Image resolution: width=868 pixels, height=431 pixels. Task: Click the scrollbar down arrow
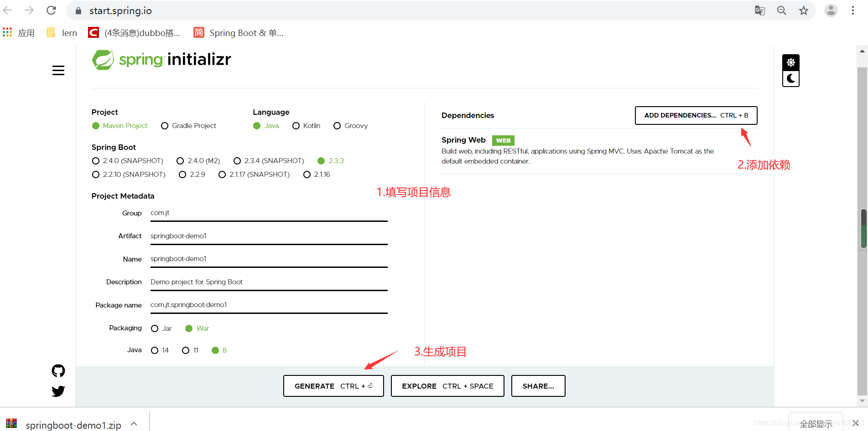click(x=862, y=401)
